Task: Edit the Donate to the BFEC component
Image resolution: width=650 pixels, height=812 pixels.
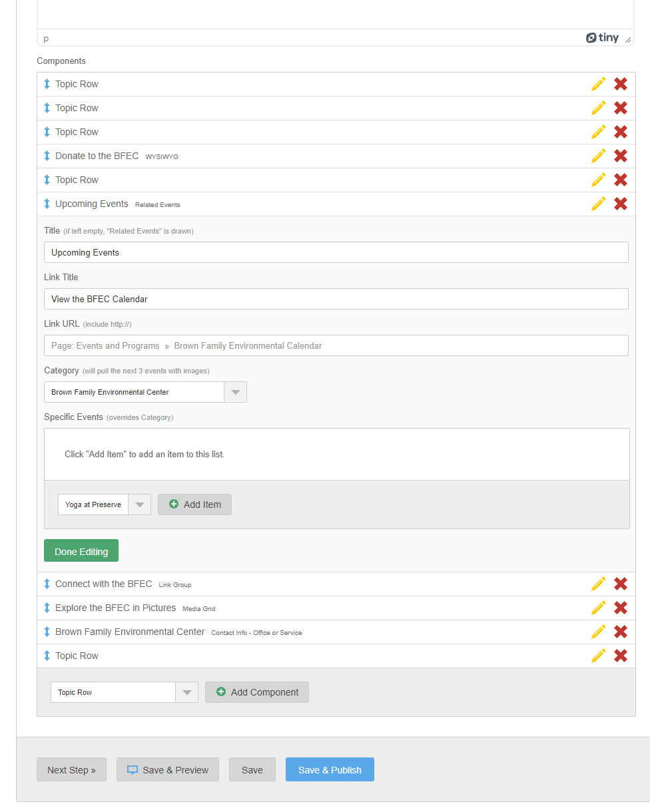Action: point(599,156)
